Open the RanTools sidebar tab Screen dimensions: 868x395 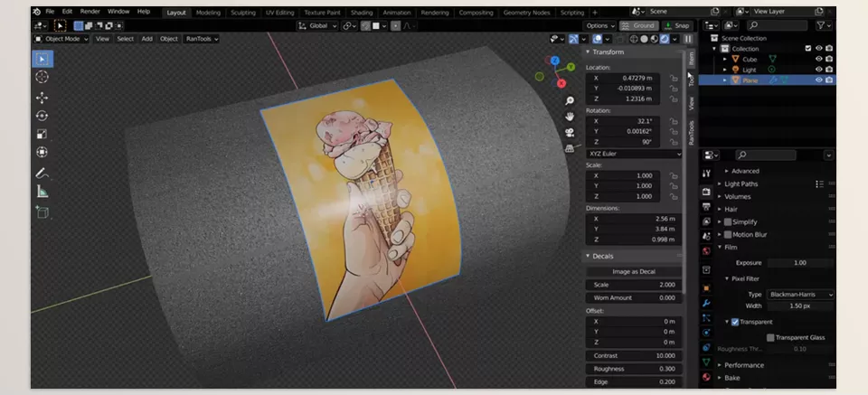coord(691,133)
